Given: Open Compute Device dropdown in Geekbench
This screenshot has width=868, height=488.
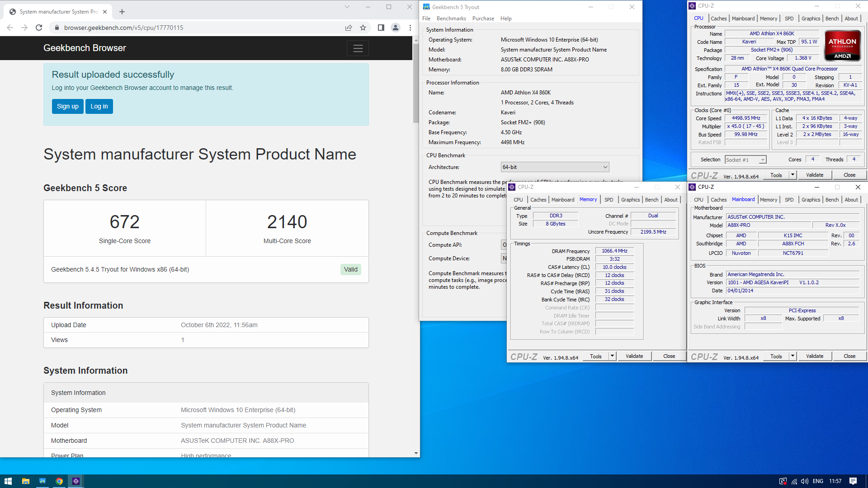Looking at the screenshot, I should tap(504, 258).
